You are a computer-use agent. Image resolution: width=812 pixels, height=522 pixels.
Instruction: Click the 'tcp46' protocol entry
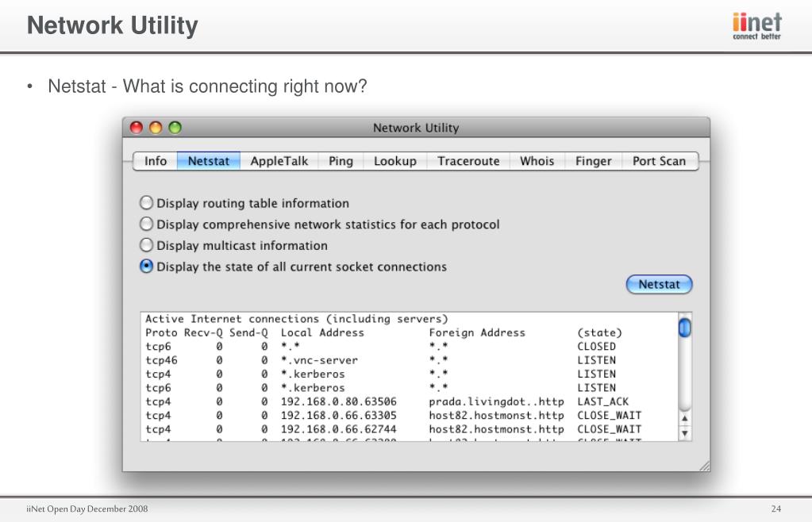coord(161,360)
